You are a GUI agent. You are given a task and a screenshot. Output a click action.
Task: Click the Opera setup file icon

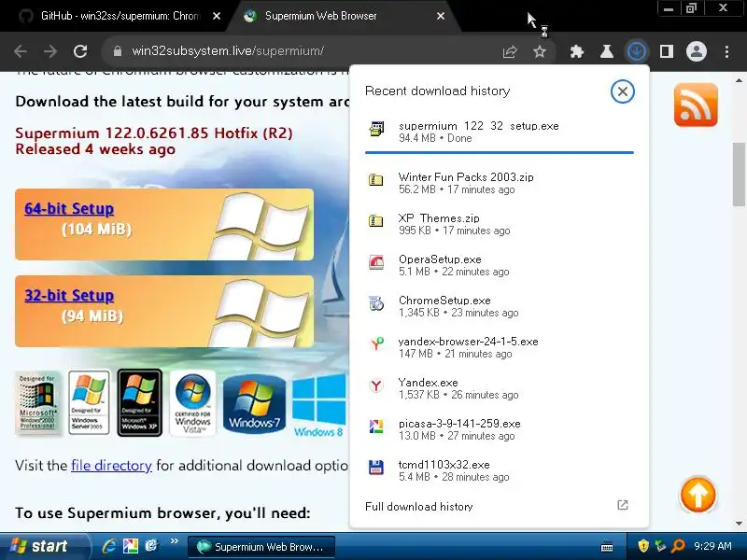(x=376, y=262)
